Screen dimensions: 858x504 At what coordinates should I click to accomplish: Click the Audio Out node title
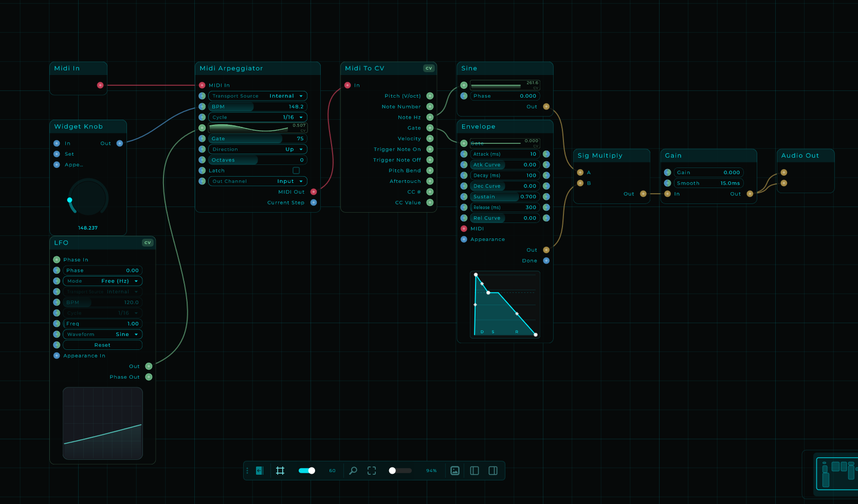click(800, 156)
